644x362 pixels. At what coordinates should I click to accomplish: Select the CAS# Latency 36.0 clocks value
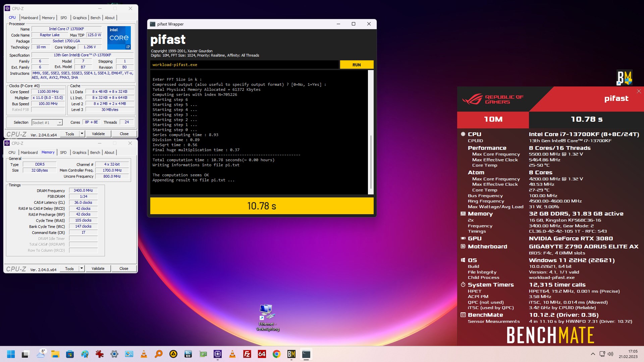[x=83, y=202]
